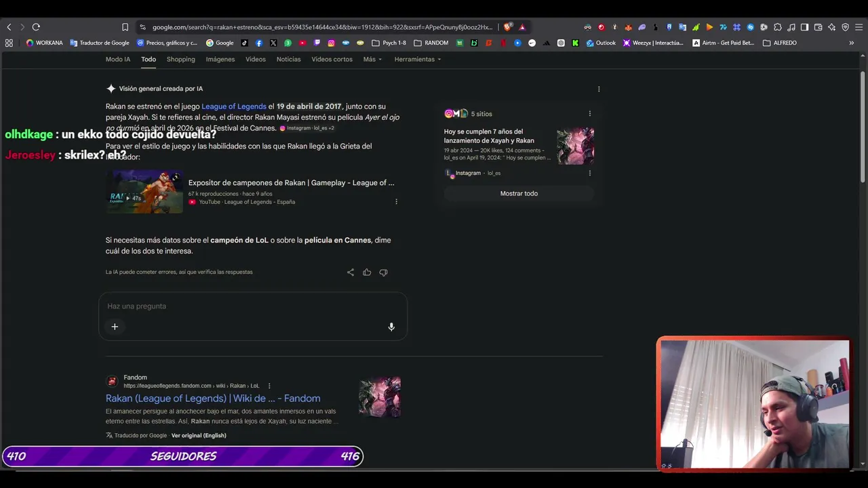The height and width of the screenshot is (488, 868).
Task: Add attachment with the plus button
Action: (115, 327)
